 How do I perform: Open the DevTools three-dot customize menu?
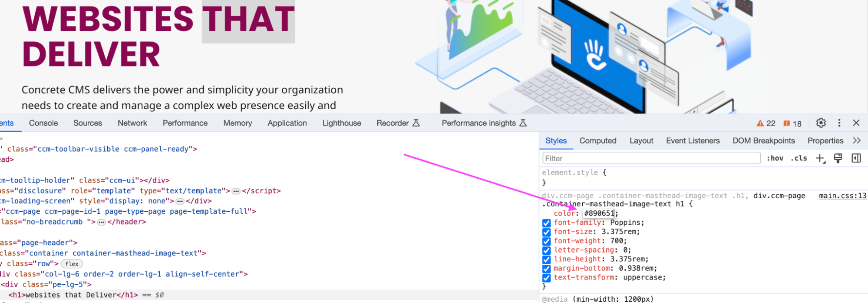click(x=839, y=123)
